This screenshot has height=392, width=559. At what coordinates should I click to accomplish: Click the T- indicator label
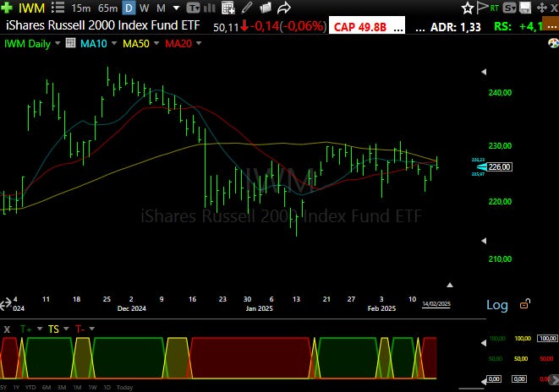pyautogui.click(x=79, y=329)
